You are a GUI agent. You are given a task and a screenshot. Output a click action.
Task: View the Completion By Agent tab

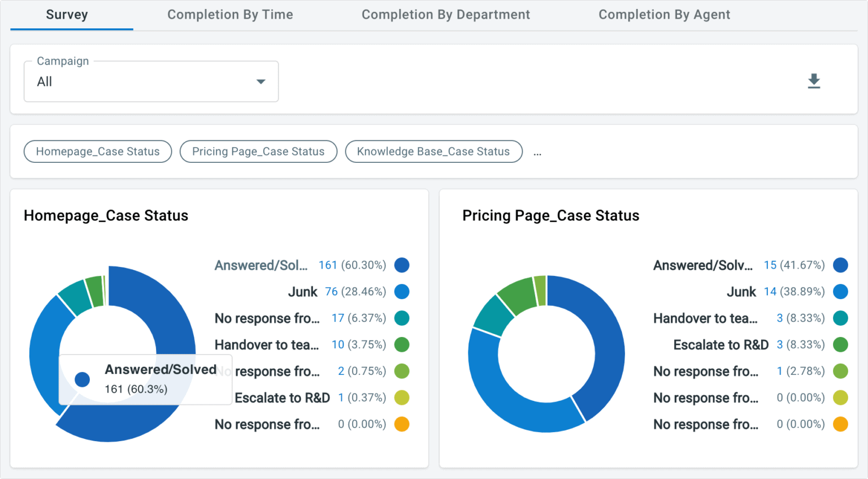pos(665,15)
